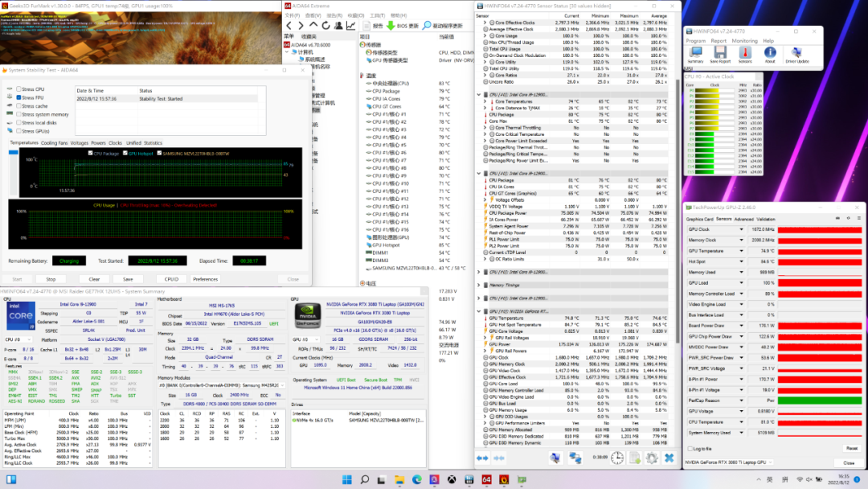Click the GPU Temperature red graph bar
The height and width of the screenshot is (489, 868).
click(x=820, y=251)
